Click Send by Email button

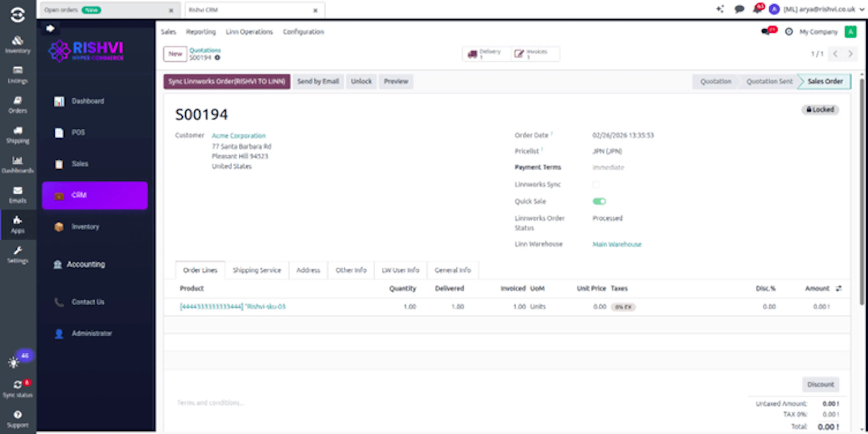pos(318,82)
